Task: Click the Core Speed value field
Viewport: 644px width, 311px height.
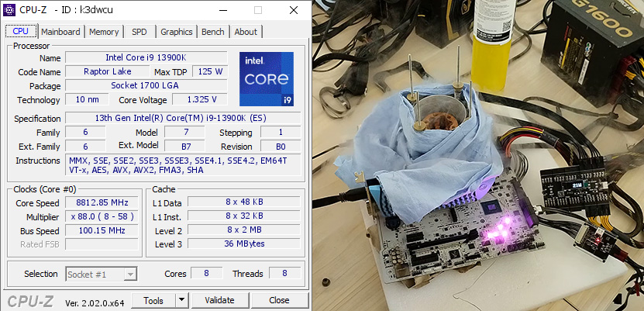Action: (x=102, y=202)
